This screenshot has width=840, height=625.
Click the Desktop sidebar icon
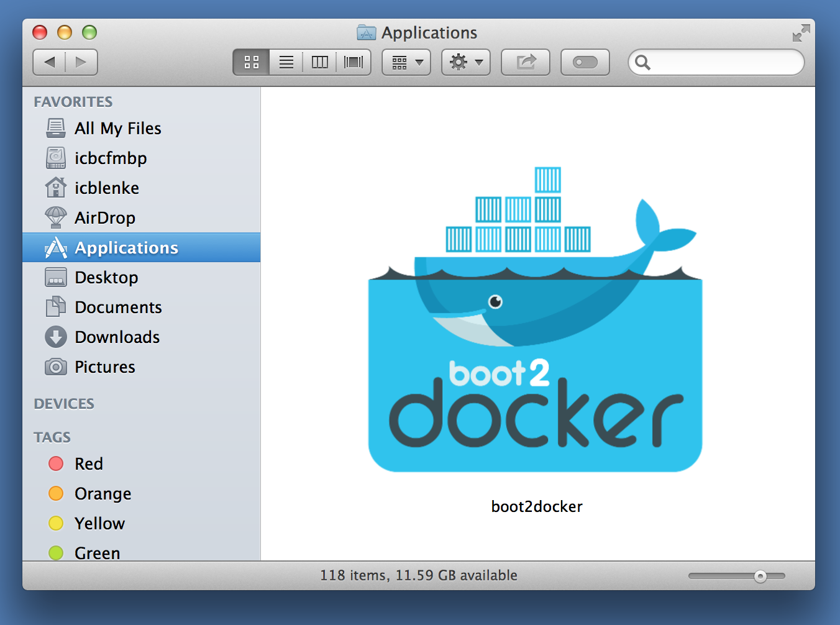pos(56,277)
